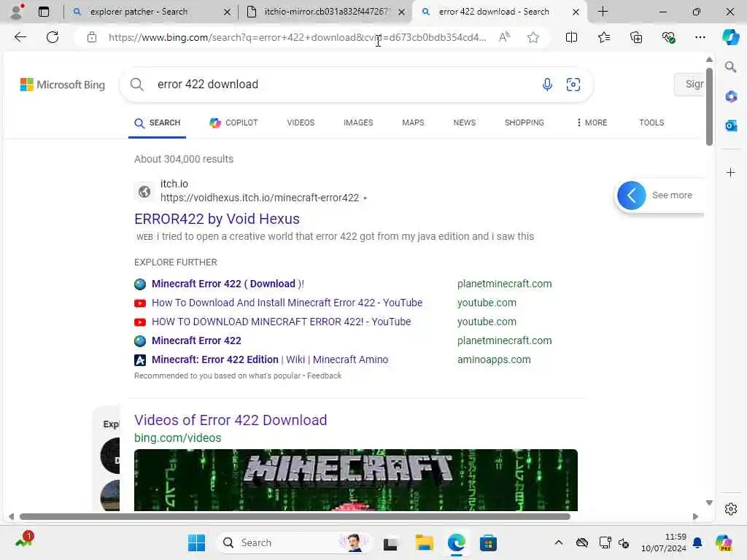Refresh the current page
Image resolution: width=747 pixels, height=560 pixels.
coord(53,37)
